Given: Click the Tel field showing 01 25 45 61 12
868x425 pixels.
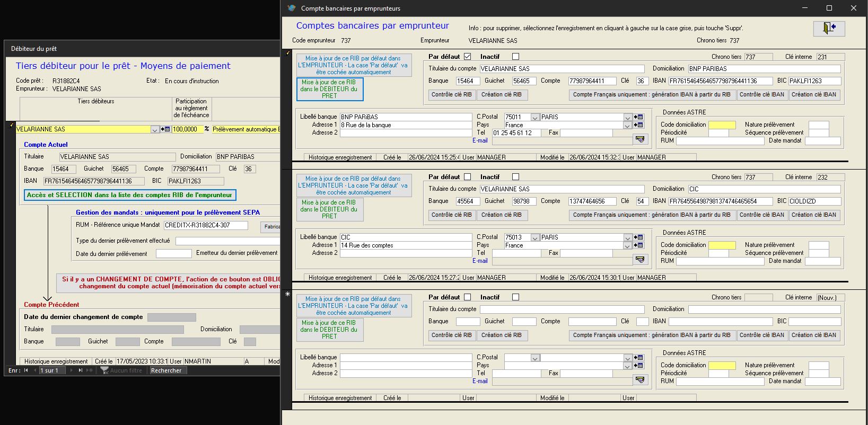Looking at the screenshot, I should [x=516, y=133].
